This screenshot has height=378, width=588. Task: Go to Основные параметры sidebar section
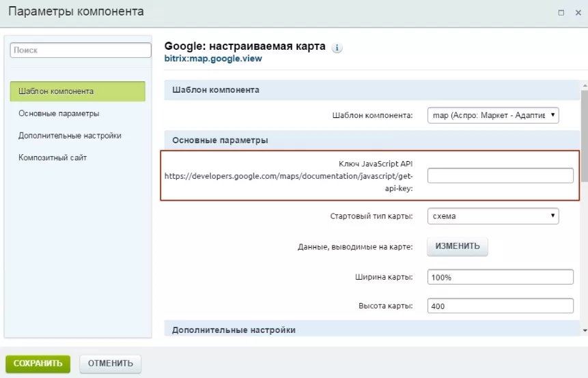pos(59,113)
